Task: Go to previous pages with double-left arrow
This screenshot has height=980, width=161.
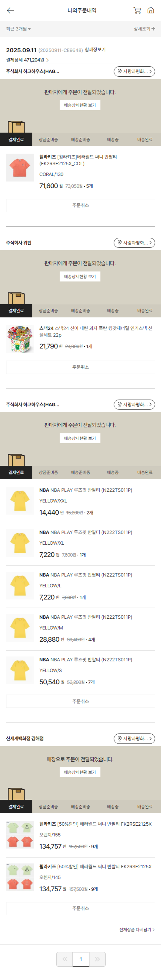Action: tap(65, 959)
